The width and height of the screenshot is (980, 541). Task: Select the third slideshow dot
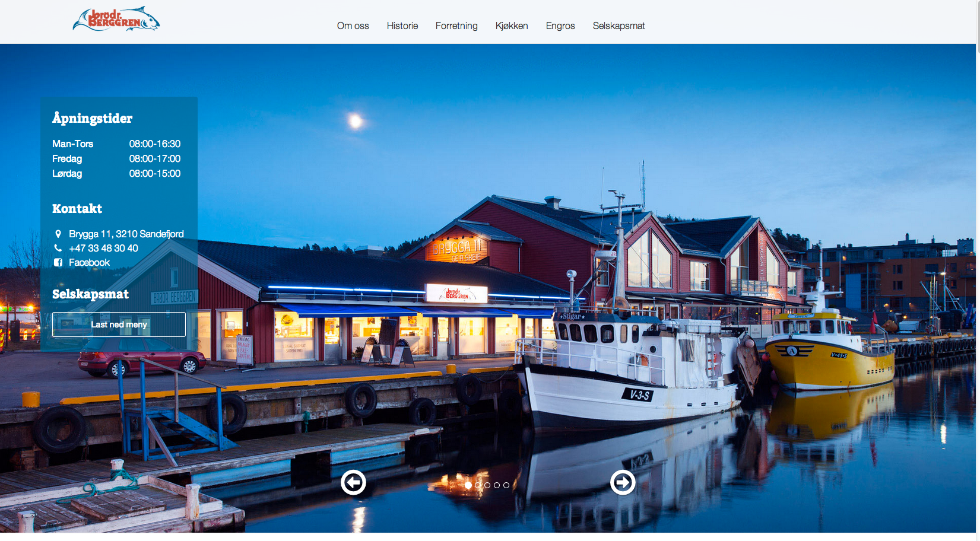(x=487, y=485)
